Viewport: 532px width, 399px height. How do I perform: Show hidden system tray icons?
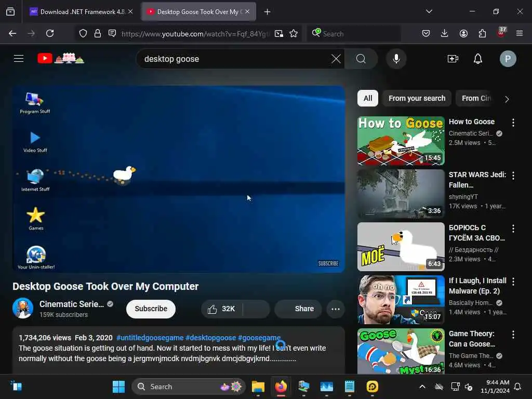point(422,387)
